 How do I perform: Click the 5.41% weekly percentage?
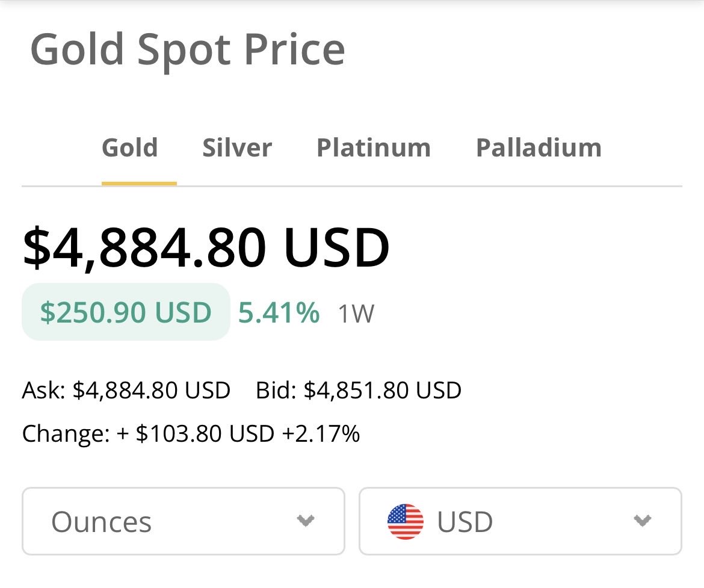279,312
